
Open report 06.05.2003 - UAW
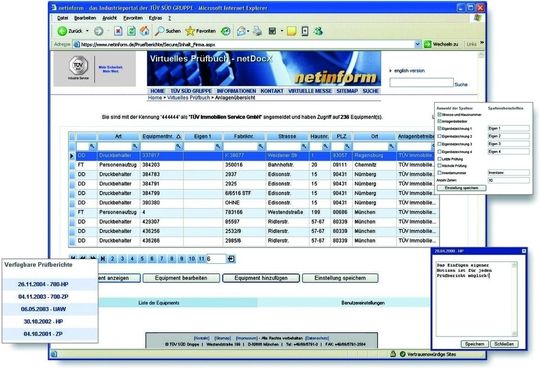point(43,309)
